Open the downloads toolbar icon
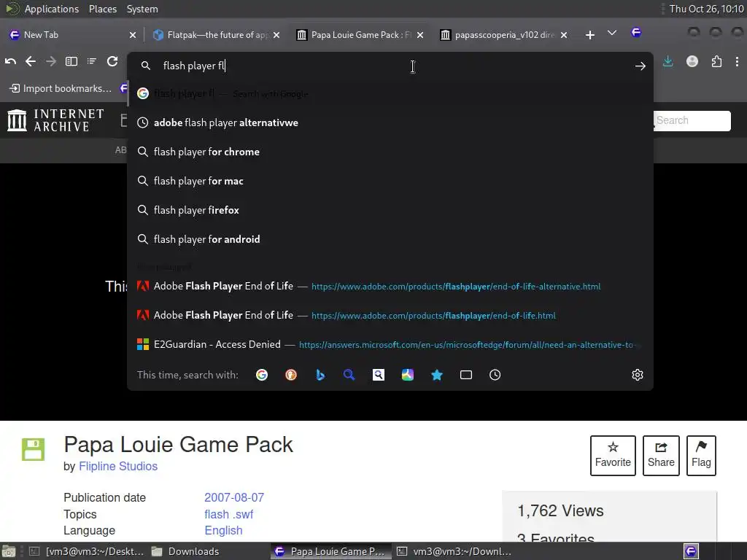747x560 pixels. 668,61
